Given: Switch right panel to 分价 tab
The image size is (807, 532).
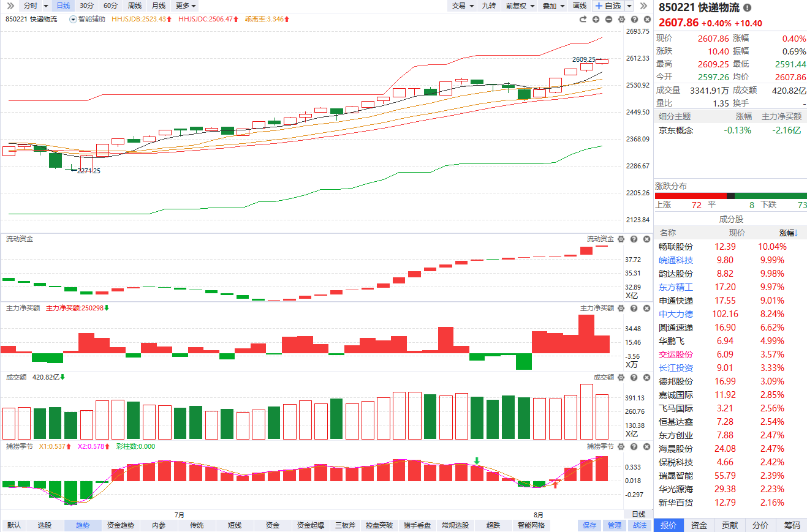Looking at the screenshot, I should pos(760,525).
